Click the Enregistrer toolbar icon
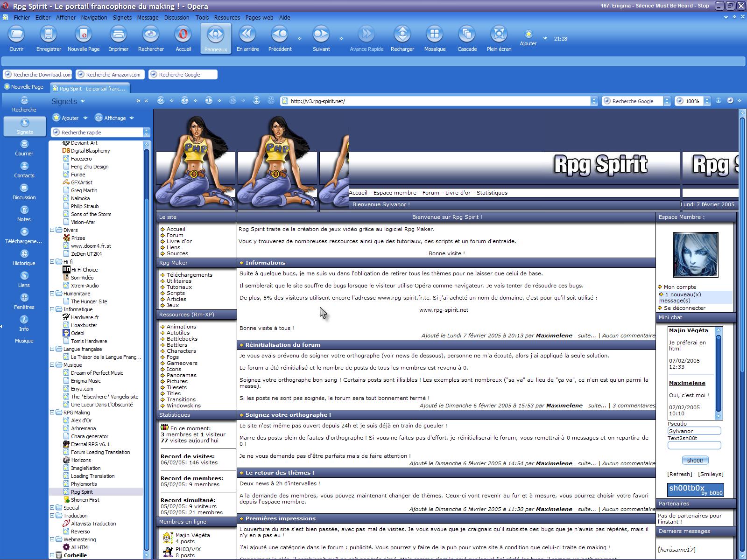Screen dimensions: 747x560 49,34
